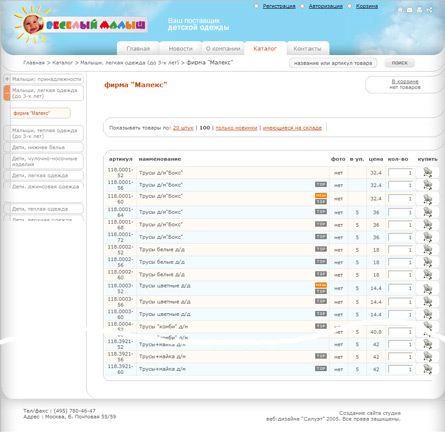This screenshot has height=432, width=445.
Task: Click Трусы цветные д/д in row 118.0003-60
Action: click(165, 314)
